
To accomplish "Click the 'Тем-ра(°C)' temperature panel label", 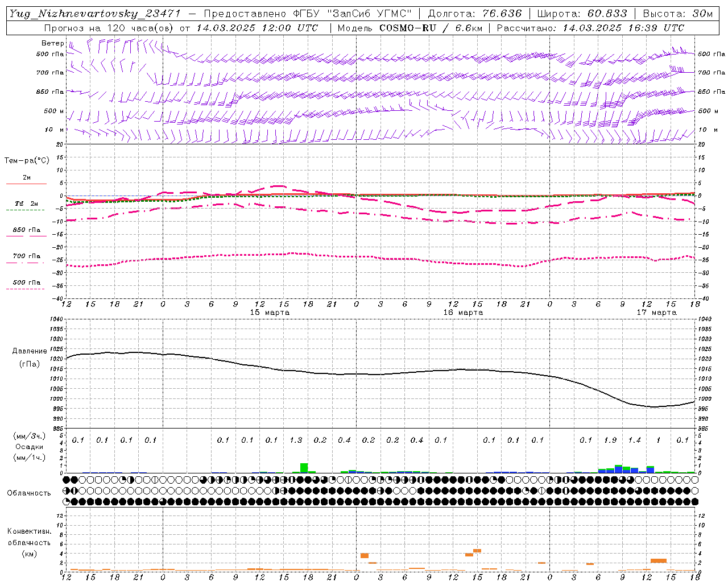I will (27, 161).
